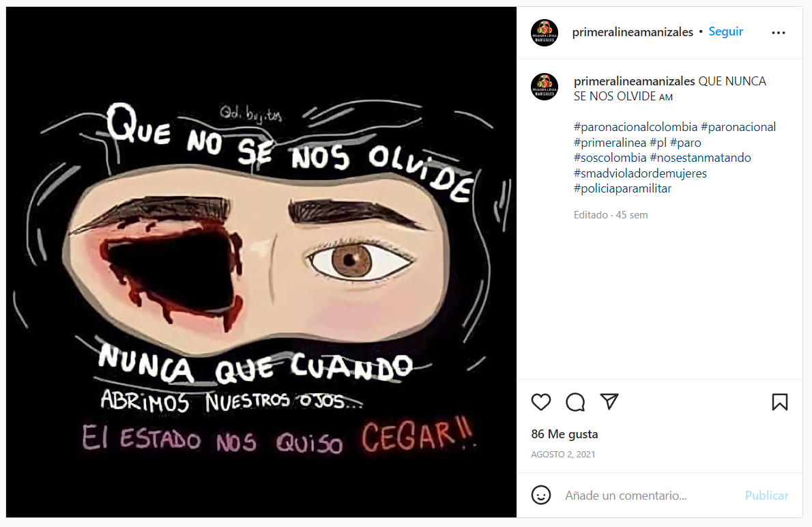
Task: Click the caption profile avatar
Action: (x=545, y=87)
